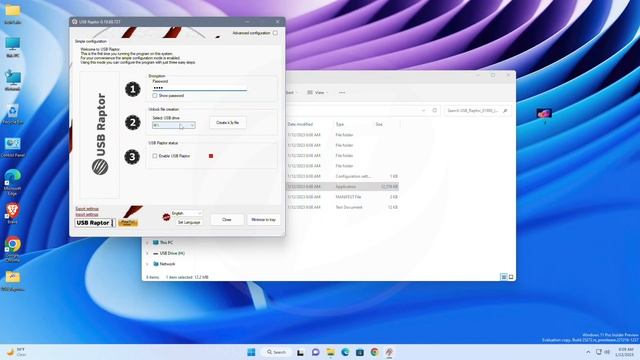The image size is (640, 360).
Task: Sort by the Size column header
Action: coord(379,124)
